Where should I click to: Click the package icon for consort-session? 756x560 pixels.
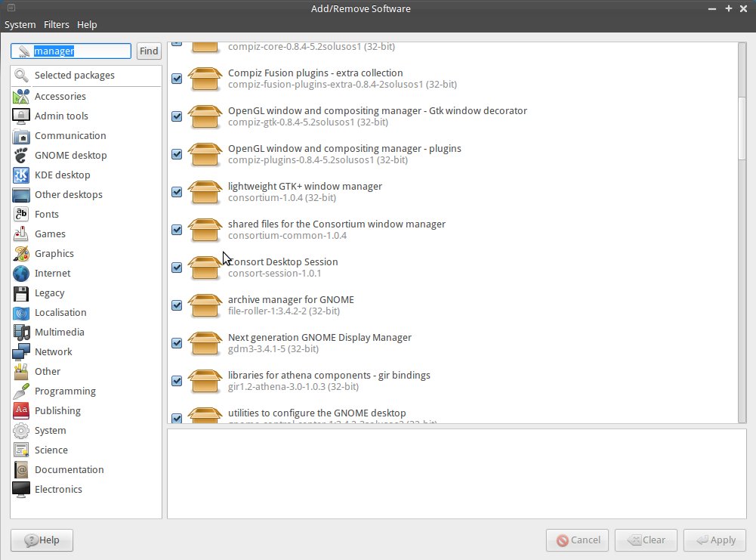click(205, 268)
